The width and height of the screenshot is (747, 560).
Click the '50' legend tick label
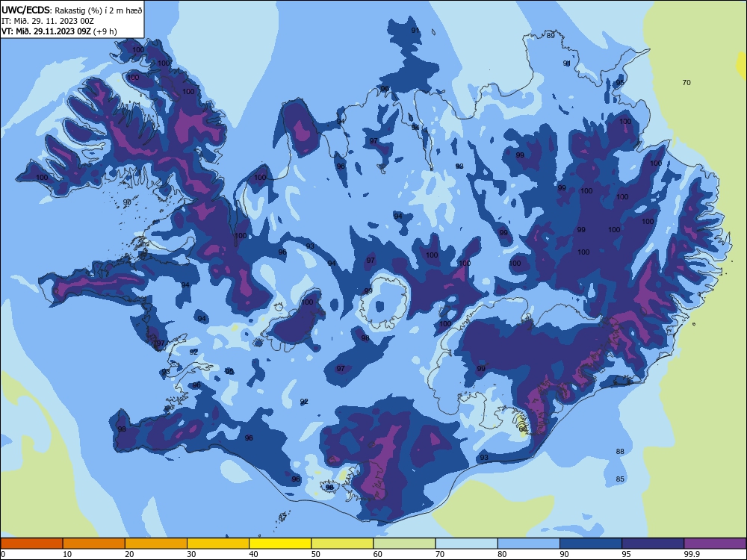click(x=316, y=554)
